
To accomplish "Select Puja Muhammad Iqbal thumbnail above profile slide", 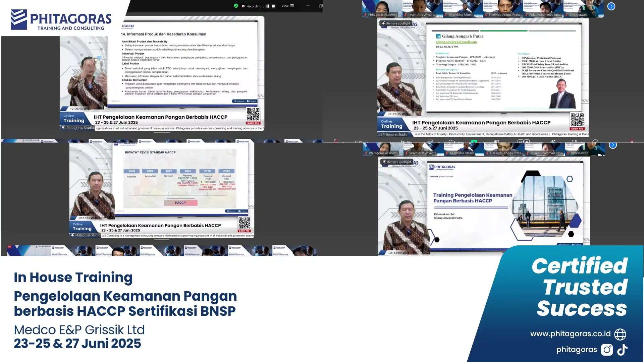I will (x=543, y=9).
